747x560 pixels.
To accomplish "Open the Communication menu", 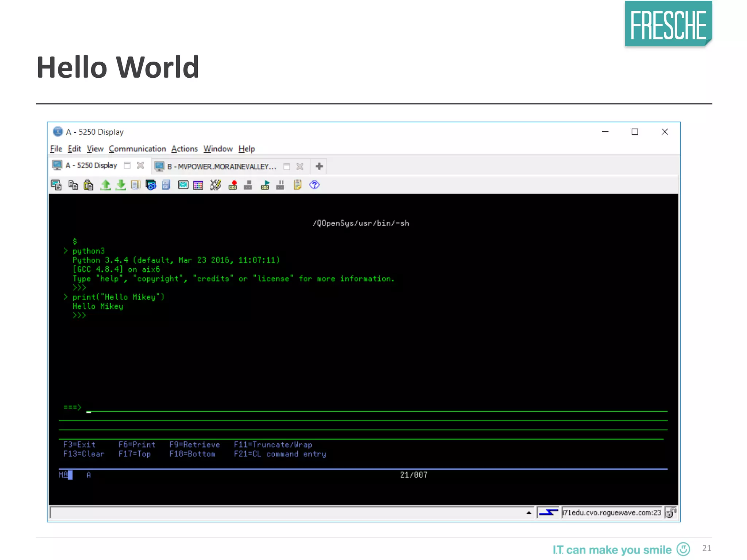I will pos(137,149).
